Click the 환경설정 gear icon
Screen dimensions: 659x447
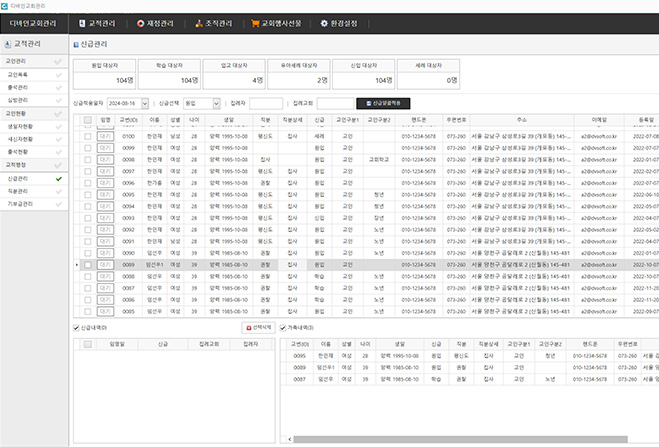point(337,21)
